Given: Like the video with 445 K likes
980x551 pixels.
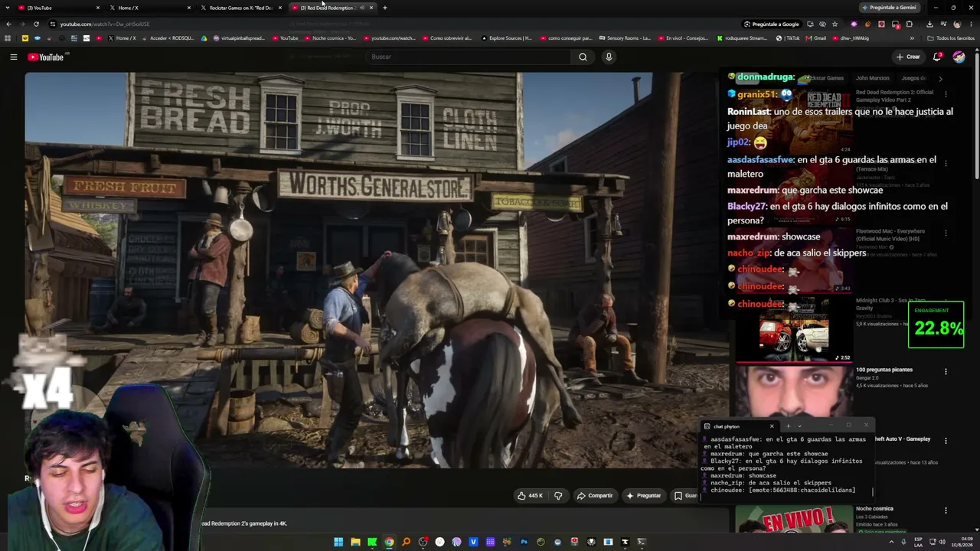Looking at the screenshot, I should (x=530, y=495).
